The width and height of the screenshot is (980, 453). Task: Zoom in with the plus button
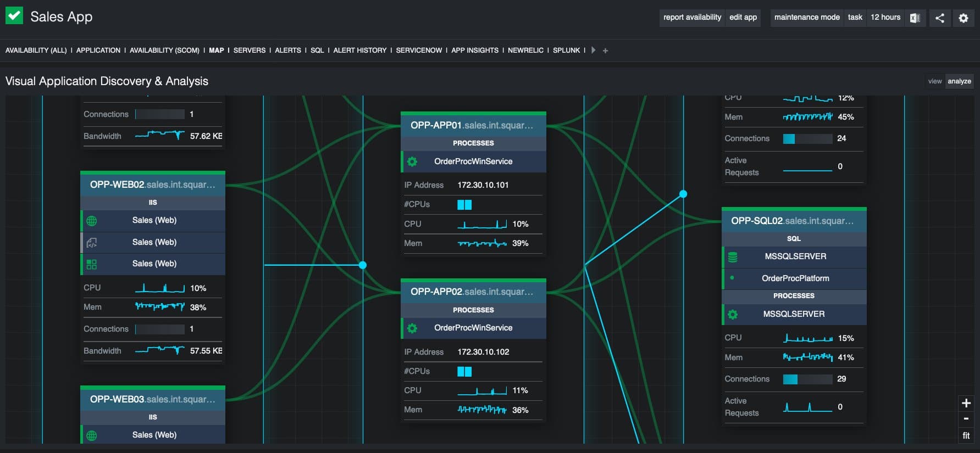point(966,403)
